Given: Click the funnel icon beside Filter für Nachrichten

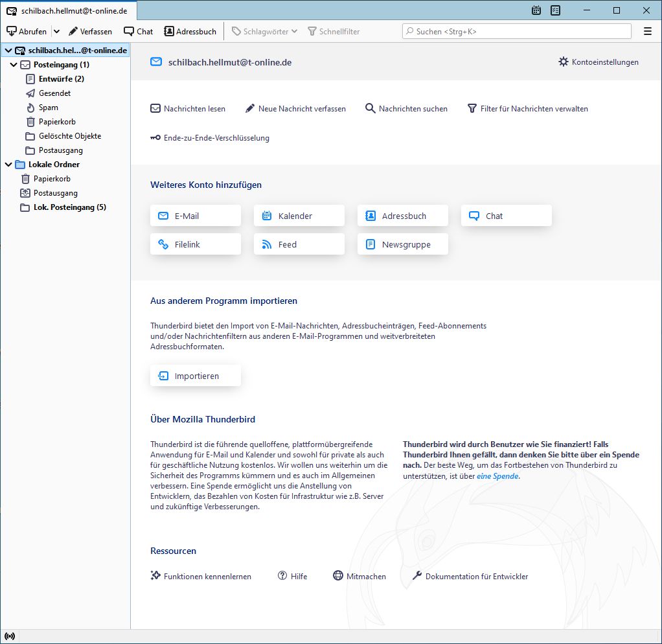Looking at the screenshot, I should point(472,109).
